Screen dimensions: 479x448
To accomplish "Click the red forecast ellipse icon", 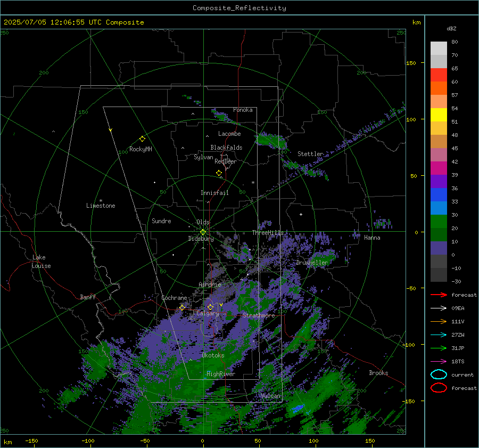I will pos(439,388).
